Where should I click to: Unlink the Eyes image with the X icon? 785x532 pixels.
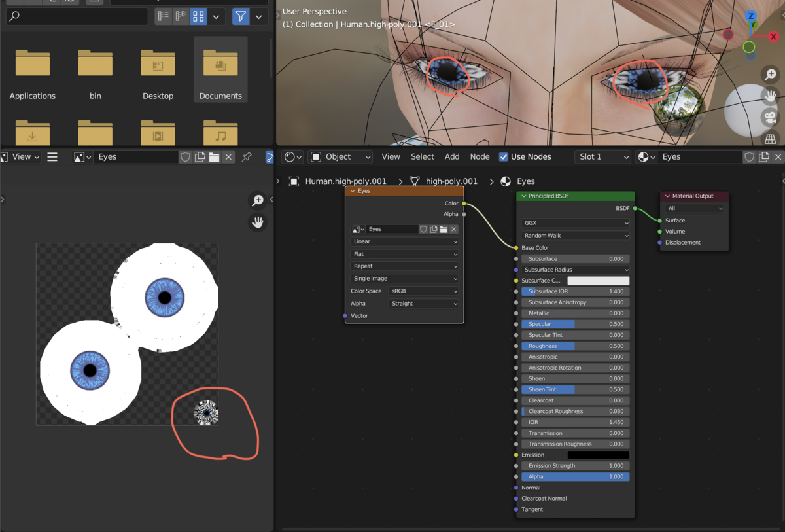[228, 156]
